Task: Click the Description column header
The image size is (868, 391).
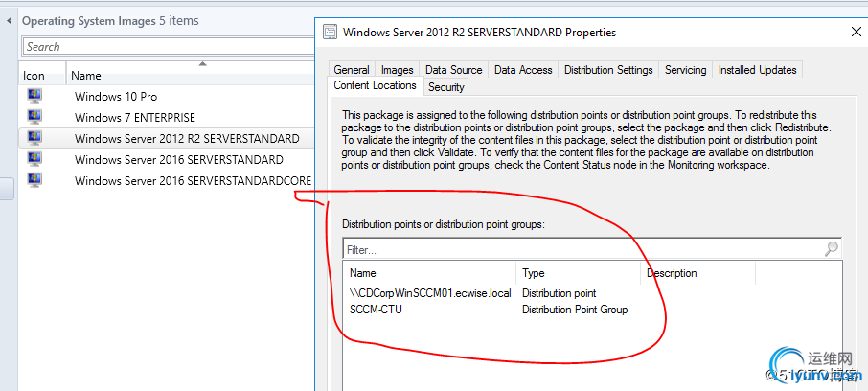Action: tap(697, 273)
